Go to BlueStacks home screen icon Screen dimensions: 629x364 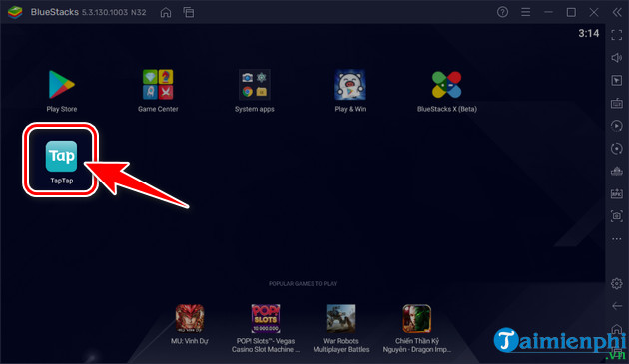coord(166,12)
